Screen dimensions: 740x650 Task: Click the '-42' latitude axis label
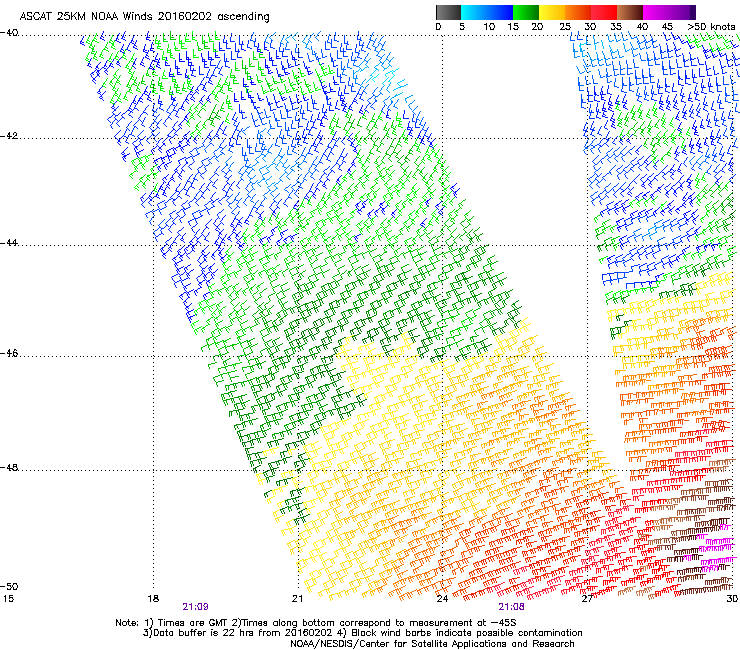coord(9,136)
